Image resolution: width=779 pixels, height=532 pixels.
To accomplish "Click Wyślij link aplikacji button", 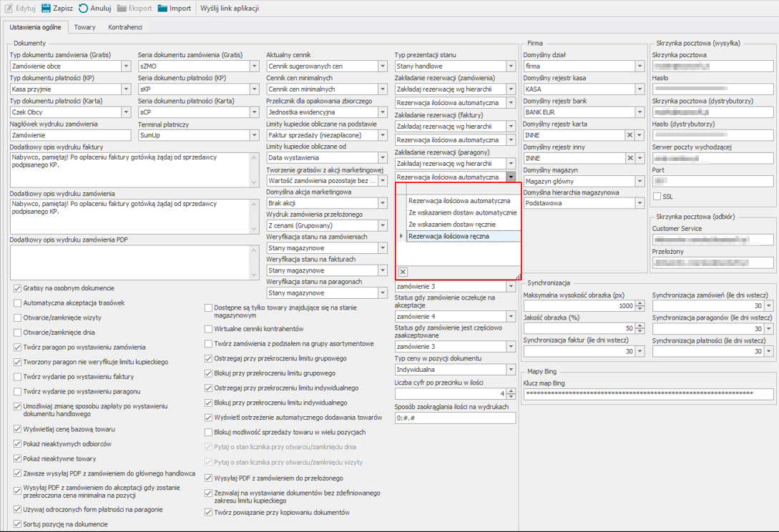I will (x=229, y=9).
